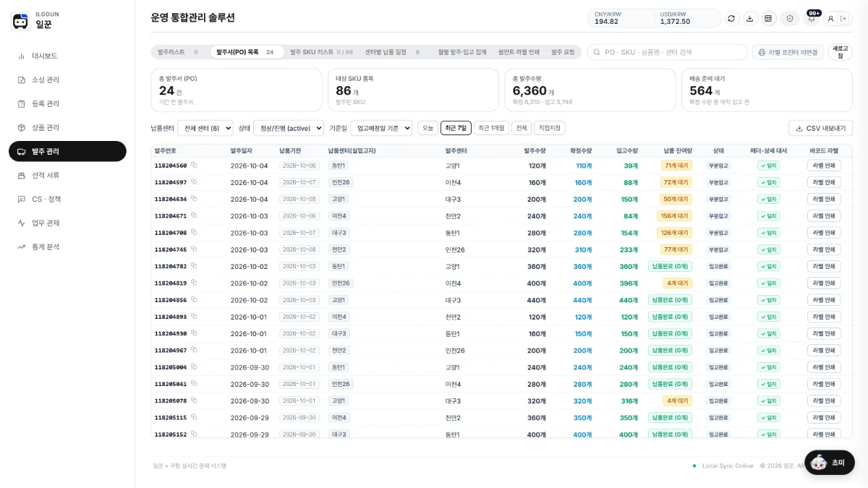
Task: Copy PO number 118204560
Action: [194, 166]
